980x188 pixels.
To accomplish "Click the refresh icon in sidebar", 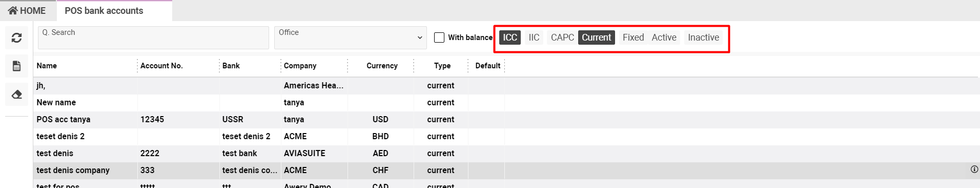I will (16, 38).
